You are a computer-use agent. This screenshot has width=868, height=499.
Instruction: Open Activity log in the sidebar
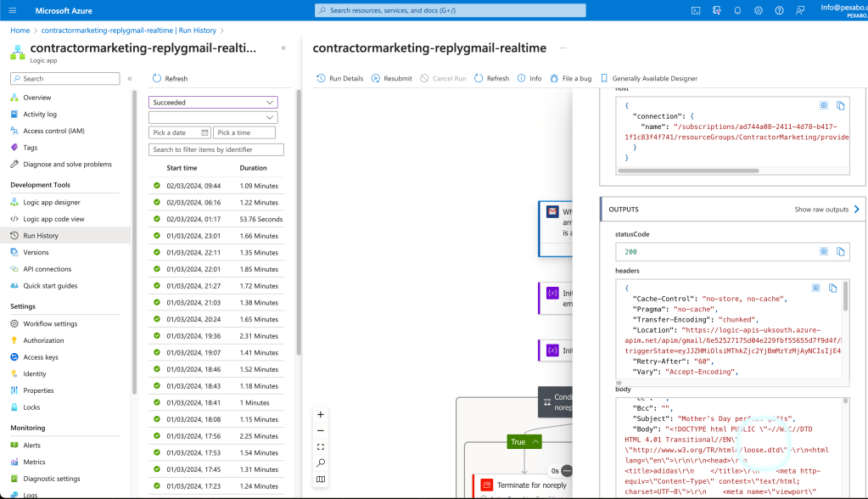[40, 114]
